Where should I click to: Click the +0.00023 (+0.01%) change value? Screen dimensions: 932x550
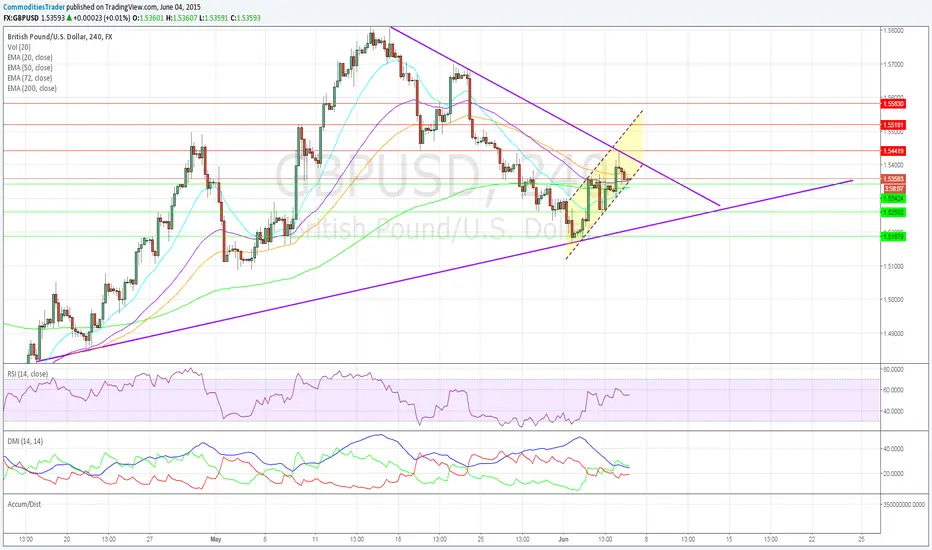pyautogui.click(x=101, y=18)
